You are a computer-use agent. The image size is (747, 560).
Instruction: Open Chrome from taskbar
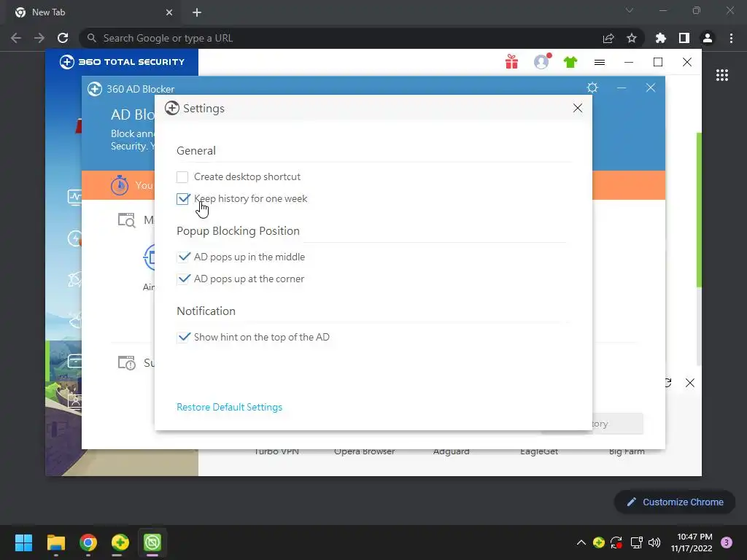click(x=88, y=542)
